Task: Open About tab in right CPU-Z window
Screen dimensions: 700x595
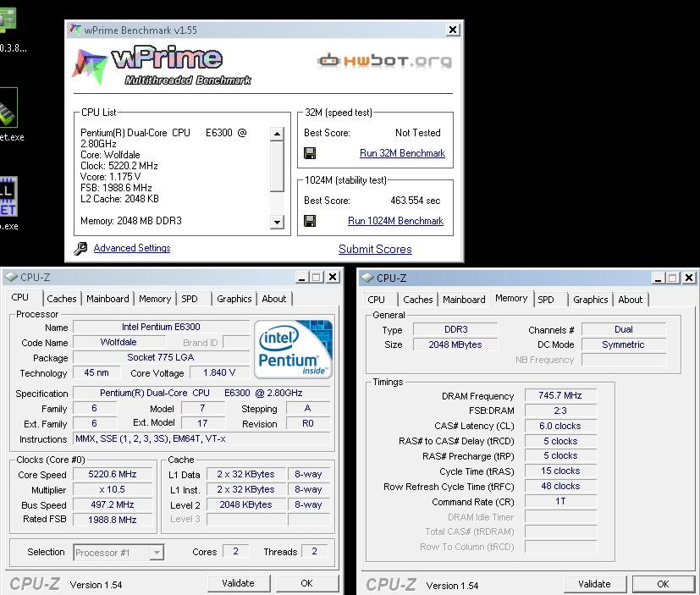Action: pyautogui.click(x=631, y=300)
